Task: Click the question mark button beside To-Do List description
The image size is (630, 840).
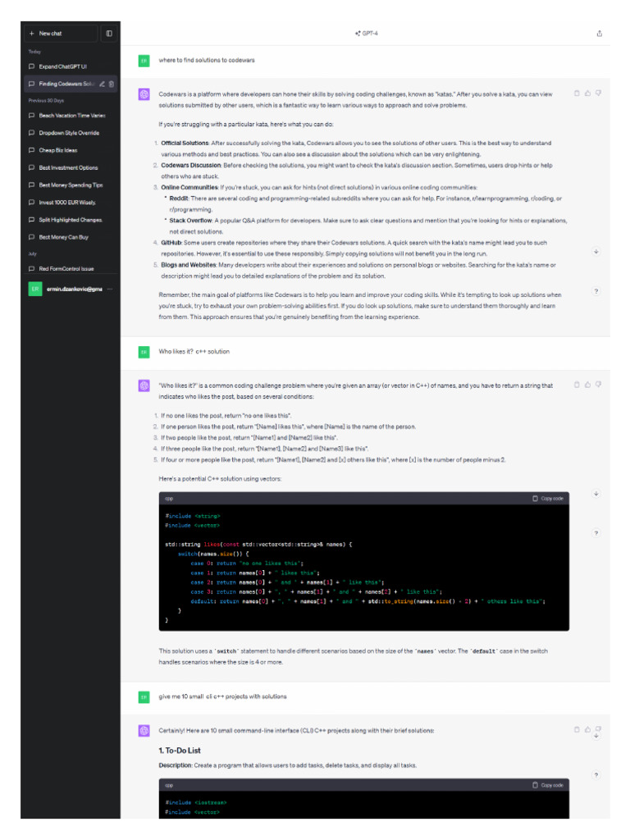Action: [x=596, y=775]
